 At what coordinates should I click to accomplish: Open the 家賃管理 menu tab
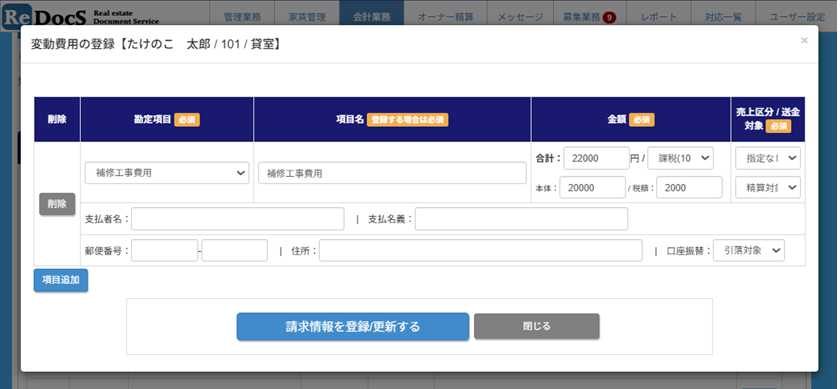click(x=307, y=17)
